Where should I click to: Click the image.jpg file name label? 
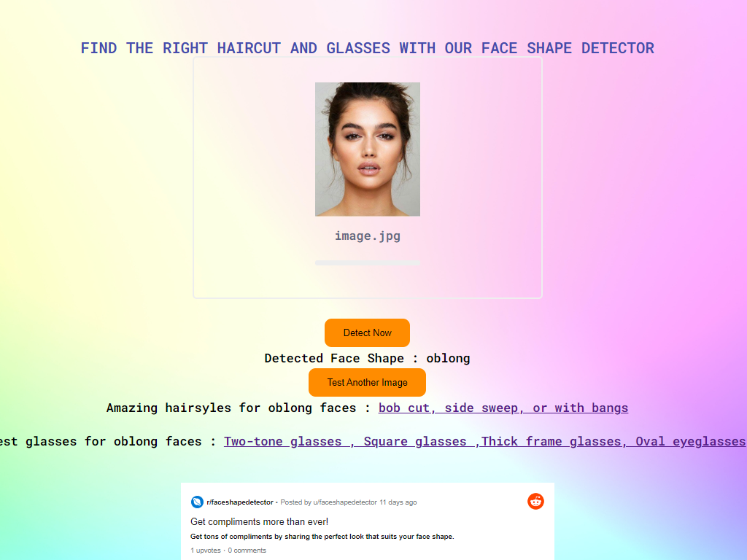tap(368, 236)
